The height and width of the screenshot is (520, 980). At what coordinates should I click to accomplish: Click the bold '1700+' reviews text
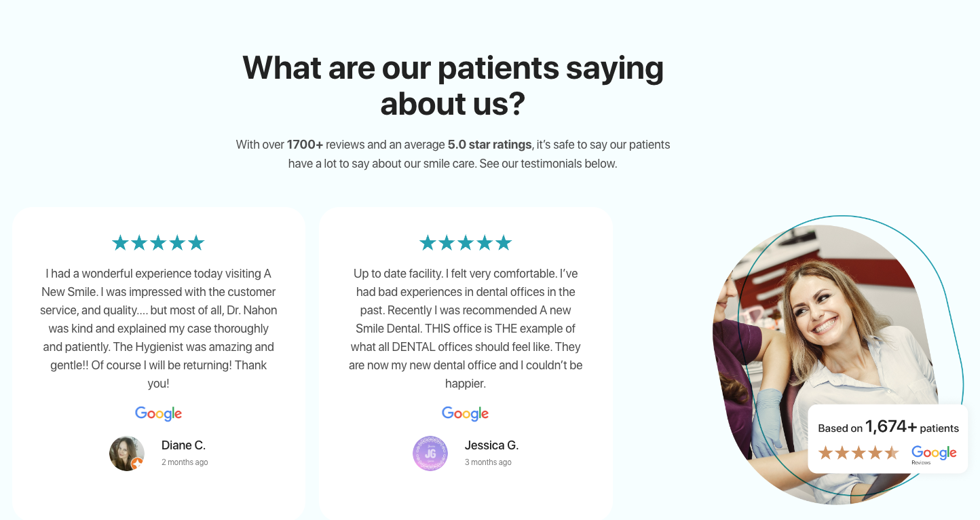(305, 145)
